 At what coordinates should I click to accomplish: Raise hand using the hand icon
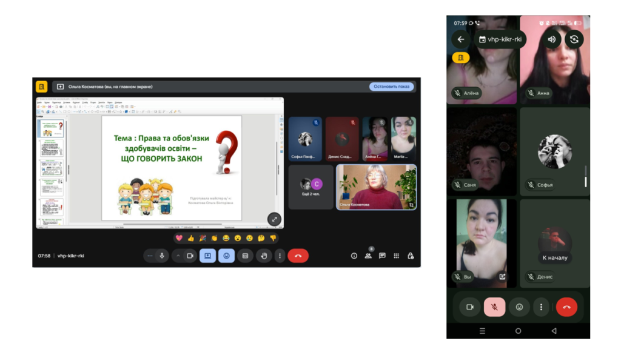click(x=264, y=256)
